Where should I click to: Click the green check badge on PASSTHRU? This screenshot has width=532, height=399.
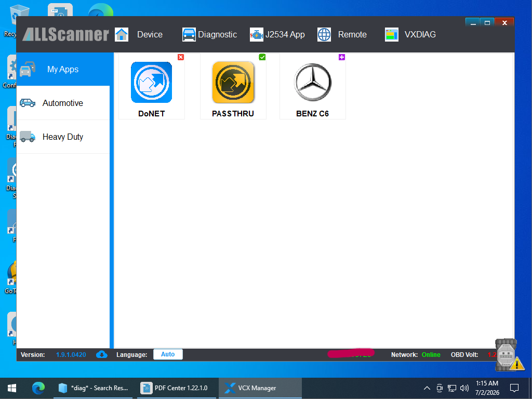pos(262,57)
